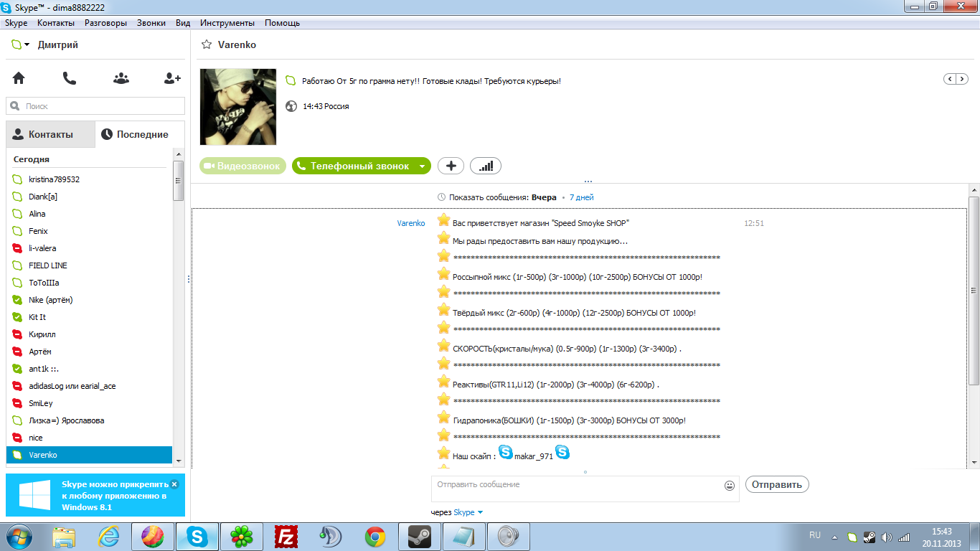Open Google Chrome from the taskbar

click(x=374, y=537)
